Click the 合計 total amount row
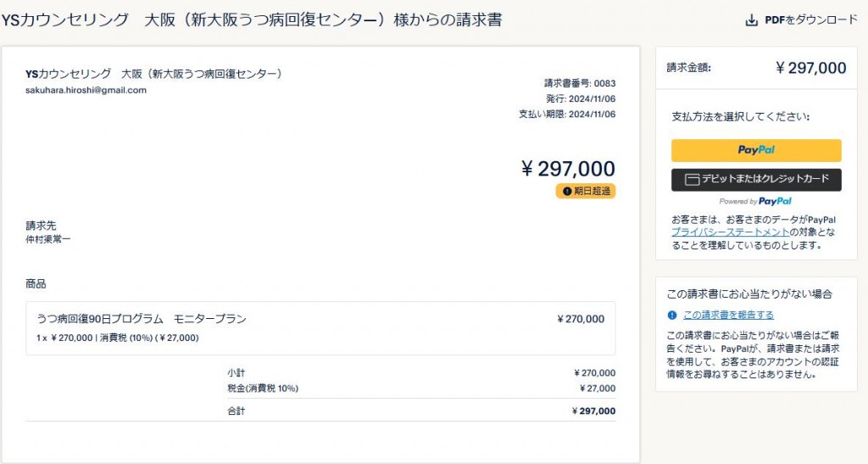This screenshot has height=464, width=868. coord(421,411)
